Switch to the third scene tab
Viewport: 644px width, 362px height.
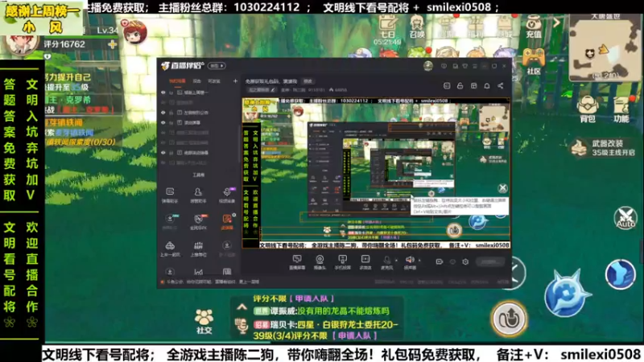(214, 81)
